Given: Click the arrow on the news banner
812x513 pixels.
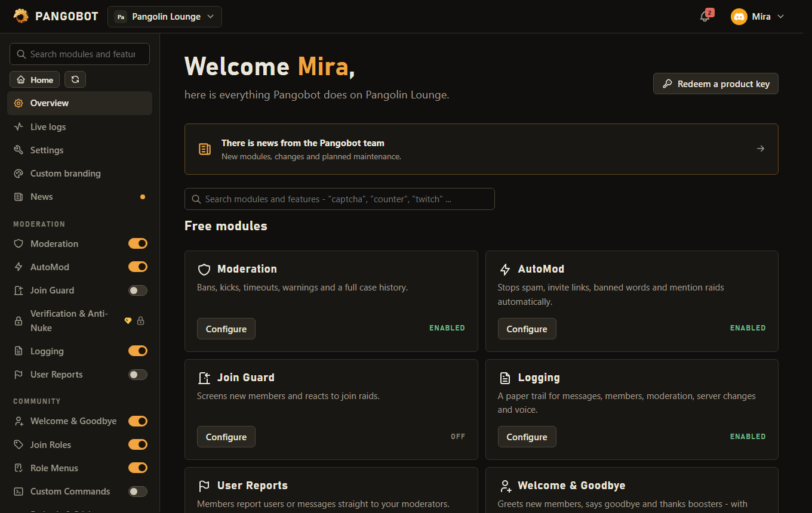Looking at the screenshot, I should [761, 149].
